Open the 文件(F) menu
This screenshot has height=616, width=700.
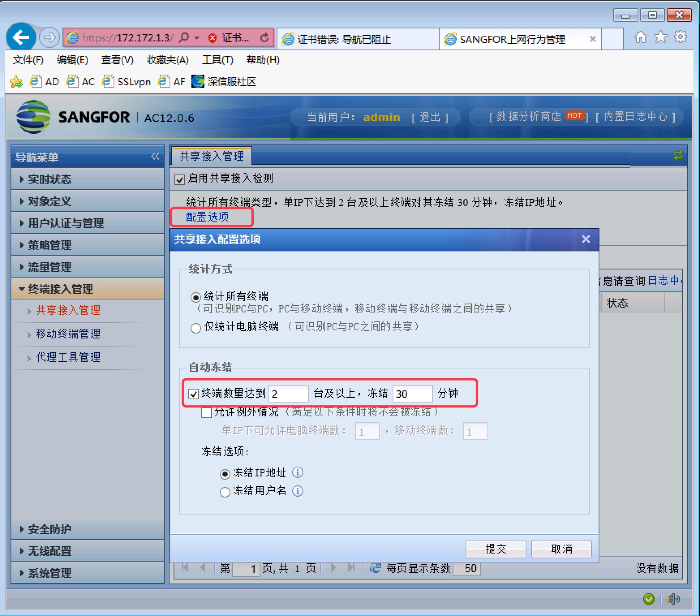[x=28, y=60]
